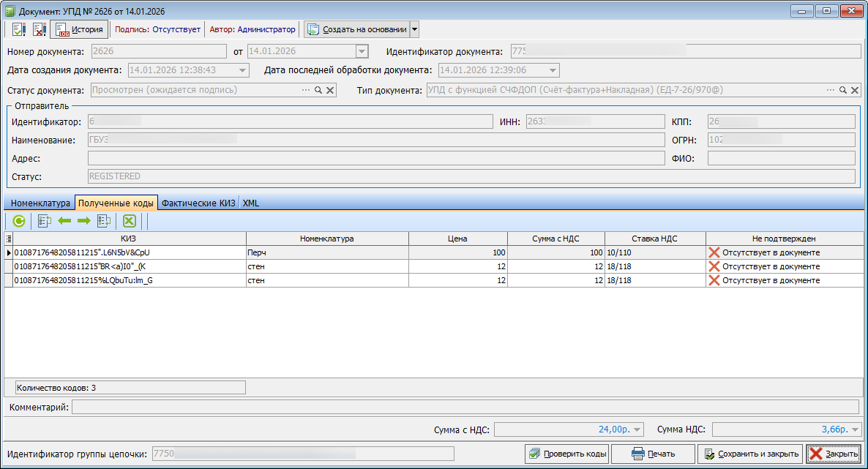The height and width of the screenshot is (469, 868).
Task: Click the Комментарий input field
Action: click(x=465, y=407)
